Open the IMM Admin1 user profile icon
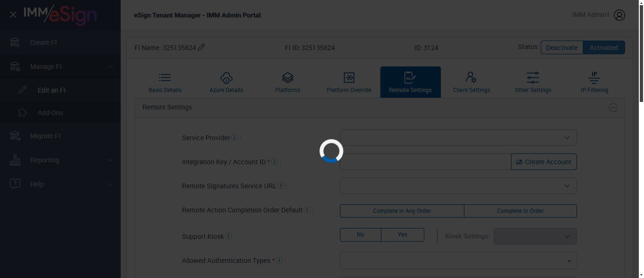This screenshot has height=278, width=644. click(619, 15)
